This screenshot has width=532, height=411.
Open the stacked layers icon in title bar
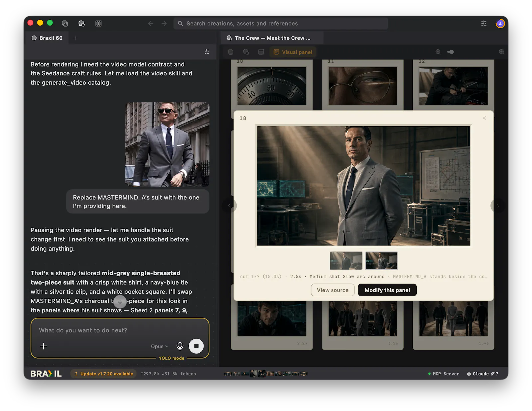[x=65, y=23]
